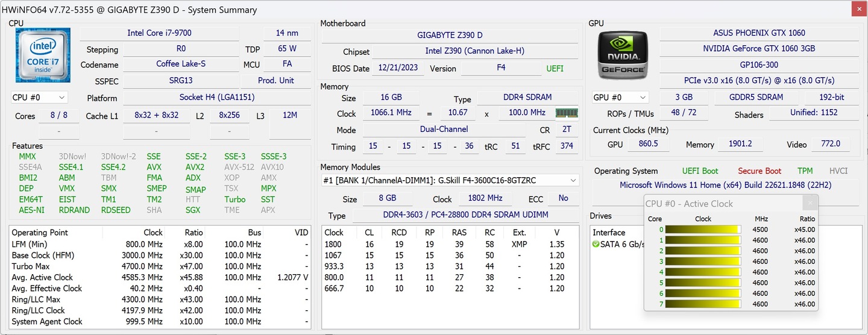Image resolution: width=868 pixels, height=335 pixels.
Task: Close the HWiNFO64 System Summary window
Action: pyautogui.click(x=860, y=10)
